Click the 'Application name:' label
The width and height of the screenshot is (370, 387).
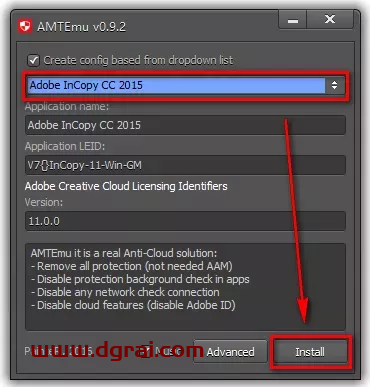(67, 107)
